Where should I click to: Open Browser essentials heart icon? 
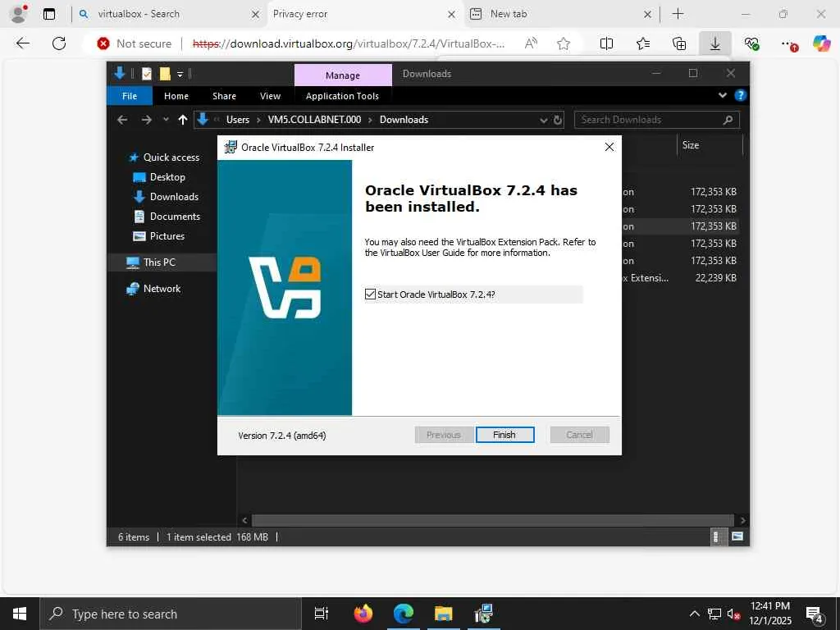[751, 43]
